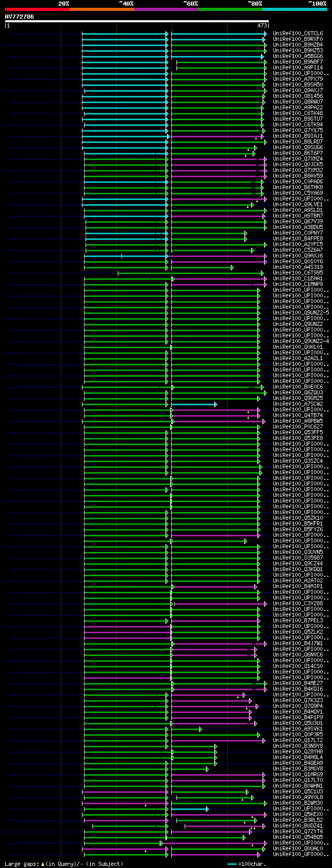
Task: Select the UniRef100_Q3UVN5 label
Action: pyautogui.click(x=298, y=552)
